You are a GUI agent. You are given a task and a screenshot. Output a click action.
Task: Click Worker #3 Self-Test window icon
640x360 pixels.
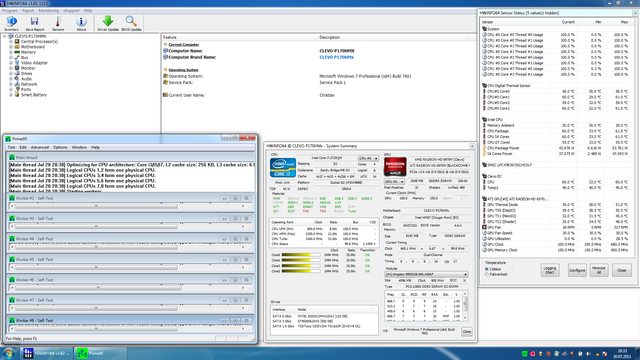coord(12,218)
